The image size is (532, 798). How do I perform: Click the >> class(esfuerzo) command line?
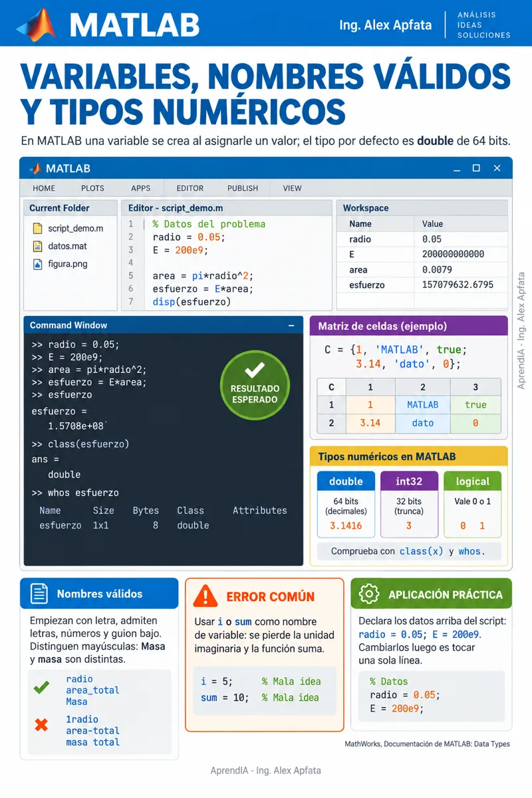pos(80,444)
